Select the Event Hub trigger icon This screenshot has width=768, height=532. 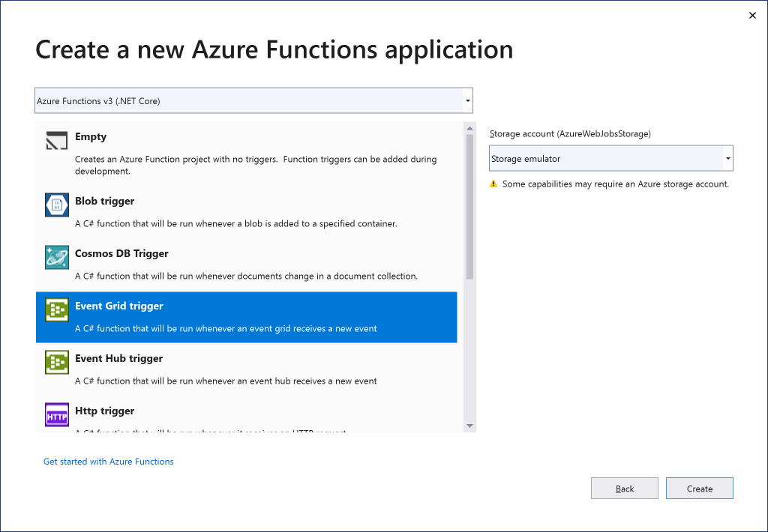(x=57, y=363)
